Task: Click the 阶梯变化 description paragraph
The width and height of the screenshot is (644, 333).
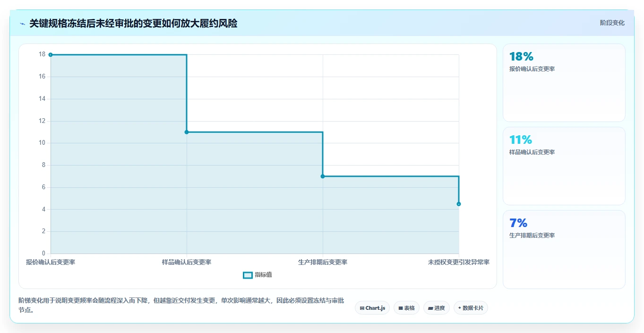Action: click(181, 305)
